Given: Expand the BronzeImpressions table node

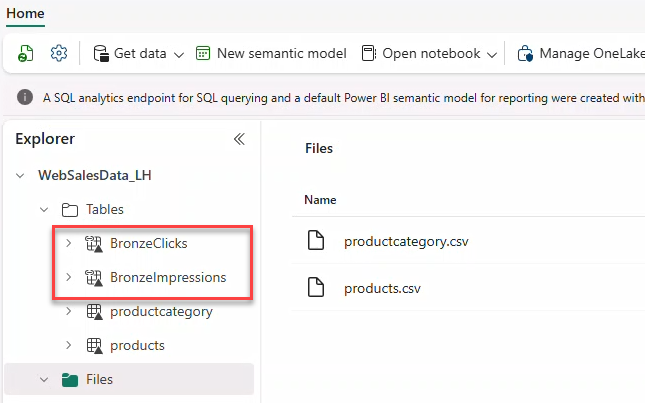Looking at the screenshot, I should click(67, 277).
